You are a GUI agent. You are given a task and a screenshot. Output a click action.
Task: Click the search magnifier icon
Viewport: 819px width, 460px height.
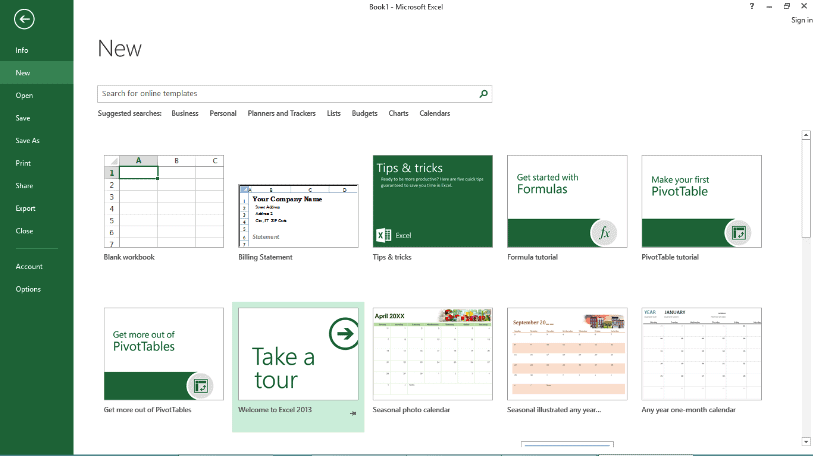click(x=484, y=94)
